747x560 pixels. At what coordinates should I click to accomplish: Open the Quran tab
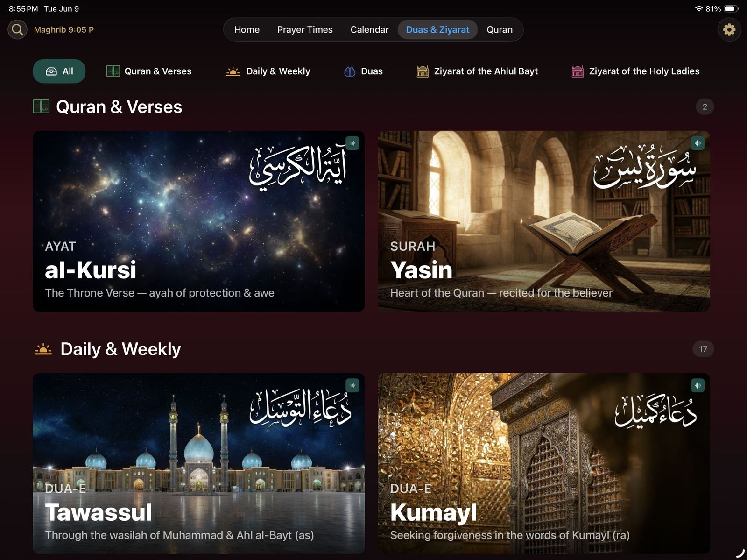(500, 29)
